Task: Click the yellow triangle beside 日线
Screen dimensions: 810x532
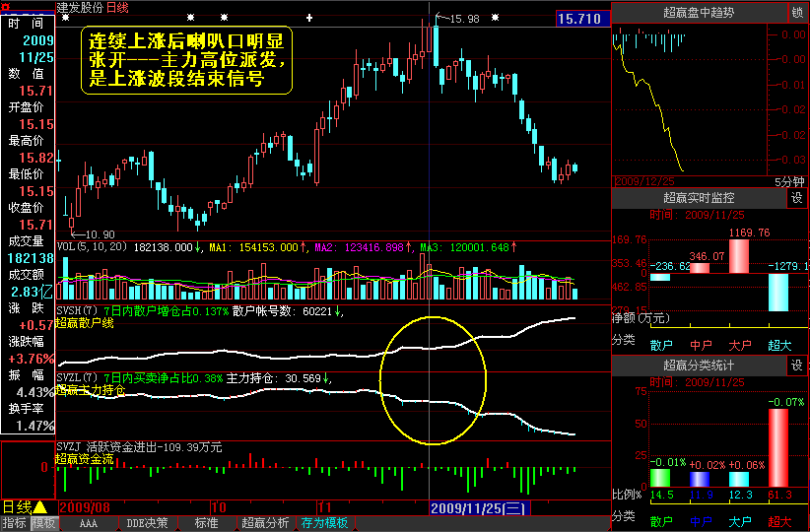Action: 40,506
